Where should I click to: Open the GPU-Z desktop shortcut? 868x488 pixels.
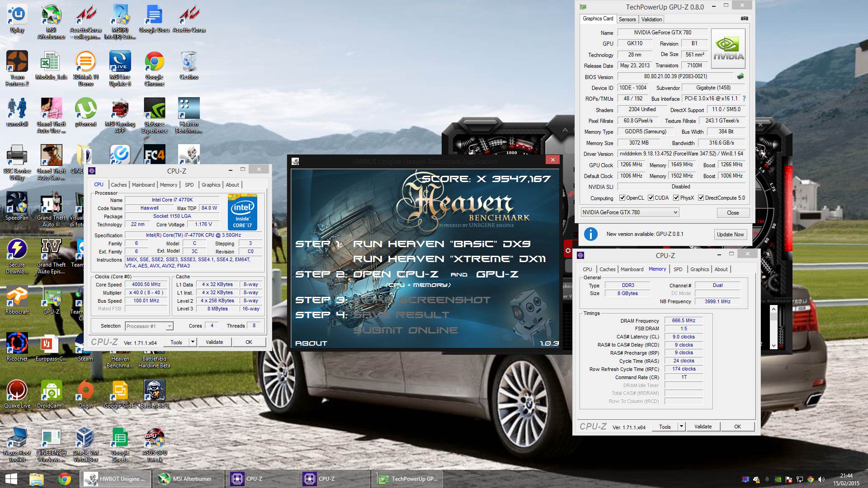[51, 300]
